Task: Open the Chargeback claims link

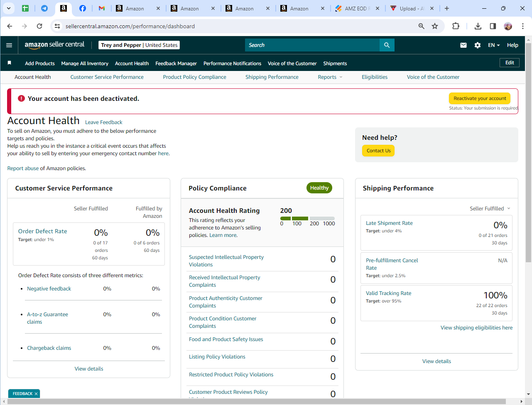Action: (49, 348)
